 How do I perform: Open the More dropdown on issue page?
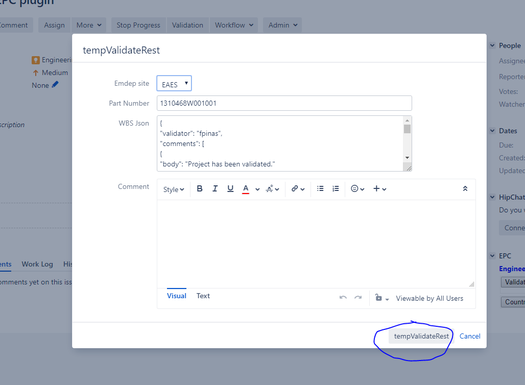pyautogui.click(x=89, y=25)
